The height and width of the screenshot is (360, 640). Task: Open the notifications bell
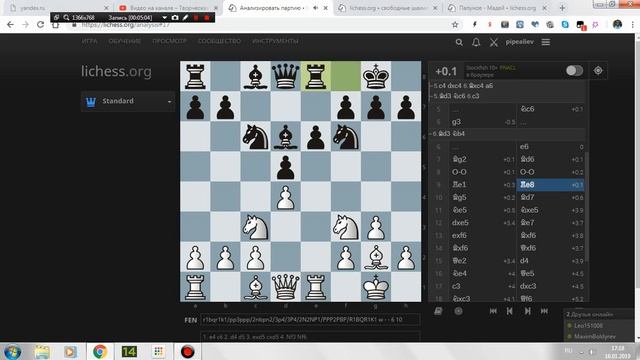tap(476, 42)
